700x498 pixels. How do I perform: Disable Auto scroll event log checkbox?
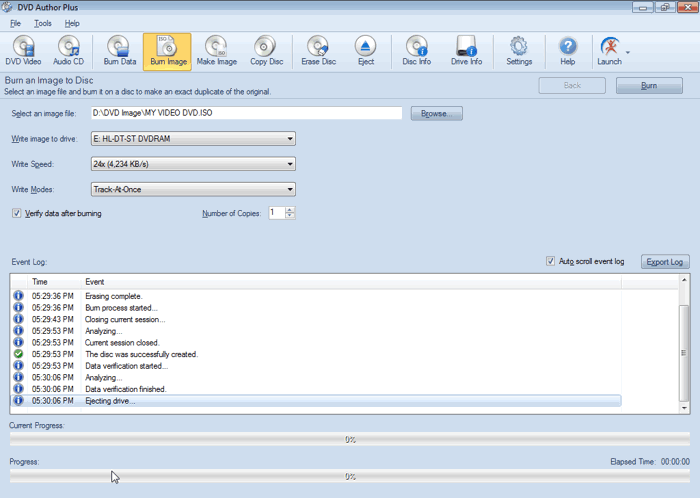tap(551, 261)
